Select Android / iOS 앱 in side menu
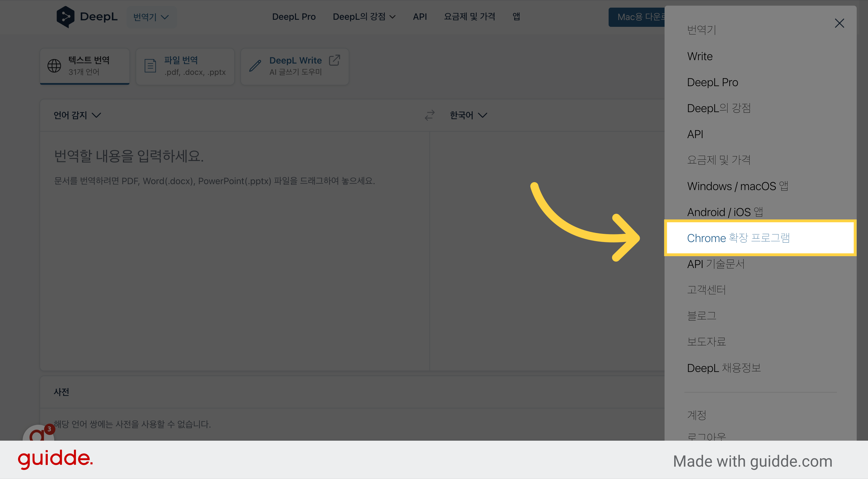 tap(725, 212)
